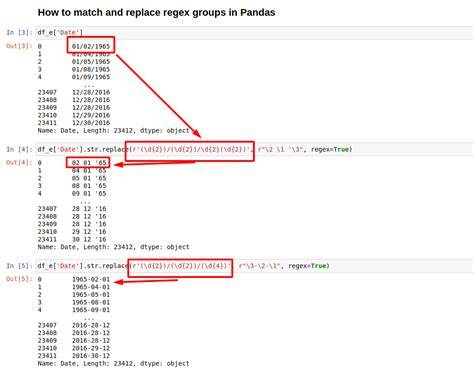Click the value "01/08/1965"

pyautogui.click(x=91, y=69)
